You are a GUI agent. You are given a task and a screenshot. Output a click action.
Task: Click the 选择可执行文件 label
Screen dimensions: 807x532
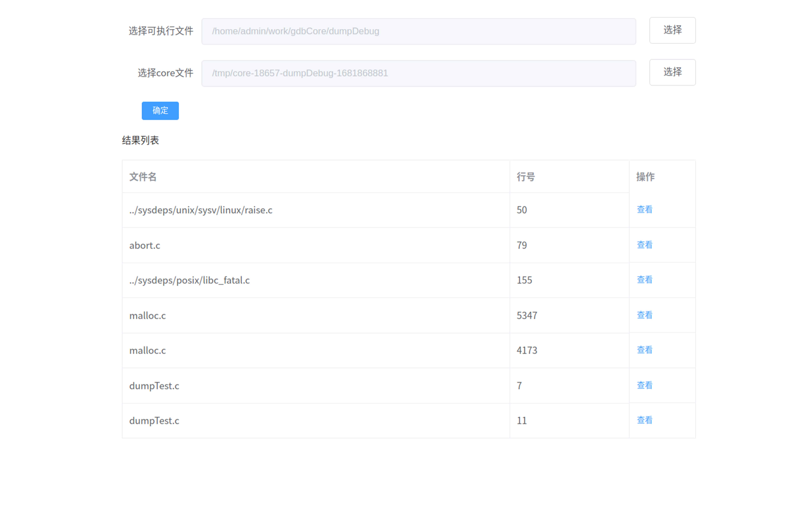tap(161, 31)
